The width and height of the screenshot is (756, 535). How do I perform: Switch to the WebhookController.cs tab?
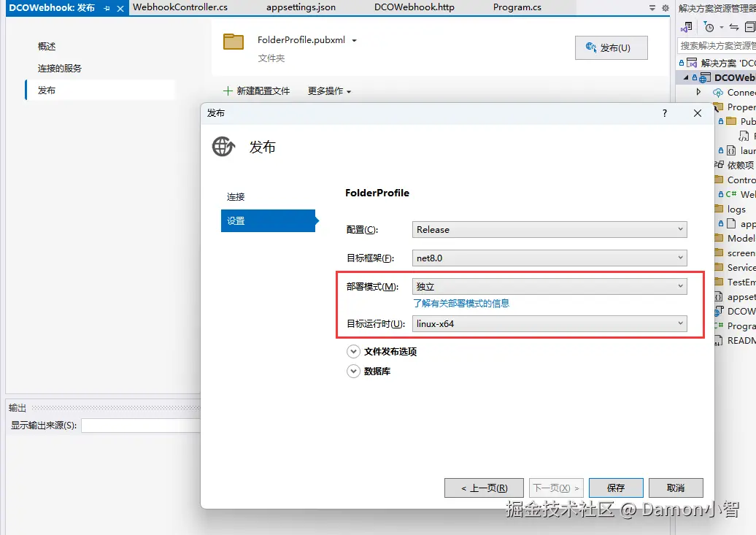tap(180, 7)
